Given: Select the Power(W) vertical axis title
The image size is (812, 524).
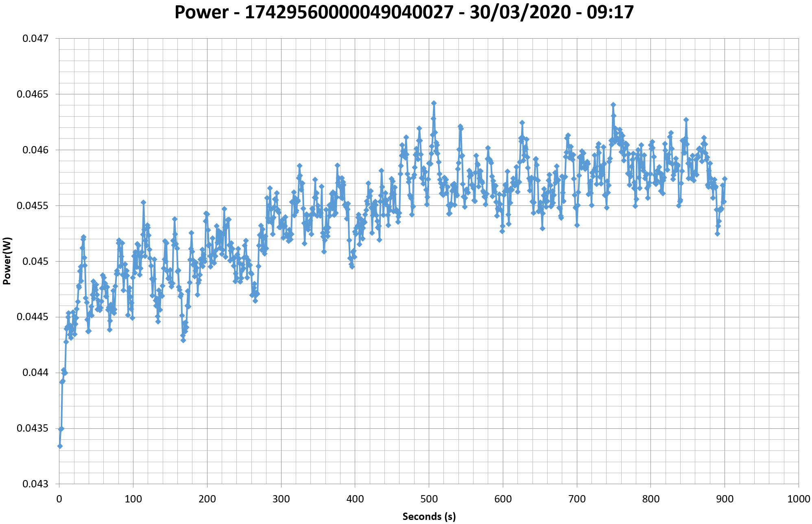Looking at the screenshot, I should coord(7,261).
